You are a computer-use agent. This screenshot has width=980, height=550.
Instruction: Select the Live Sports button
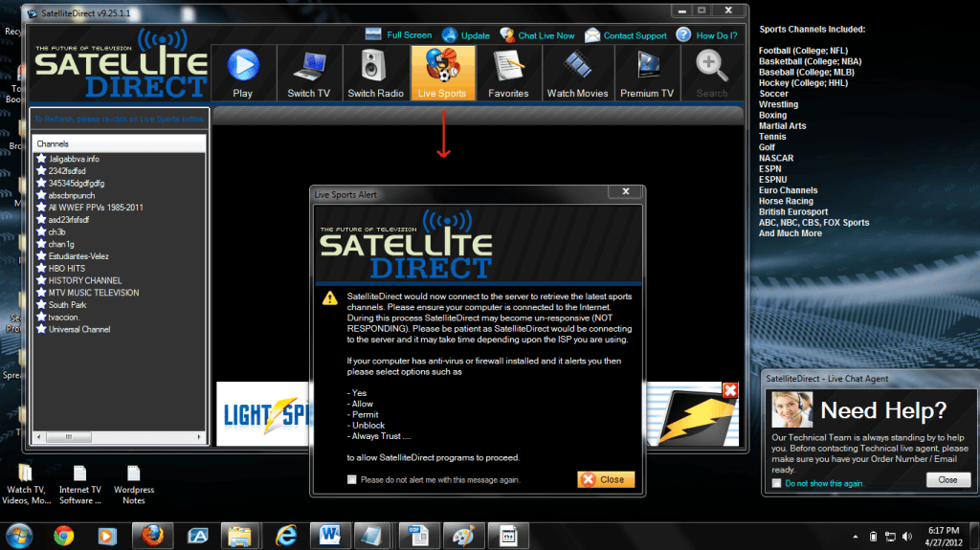[442, 73]
